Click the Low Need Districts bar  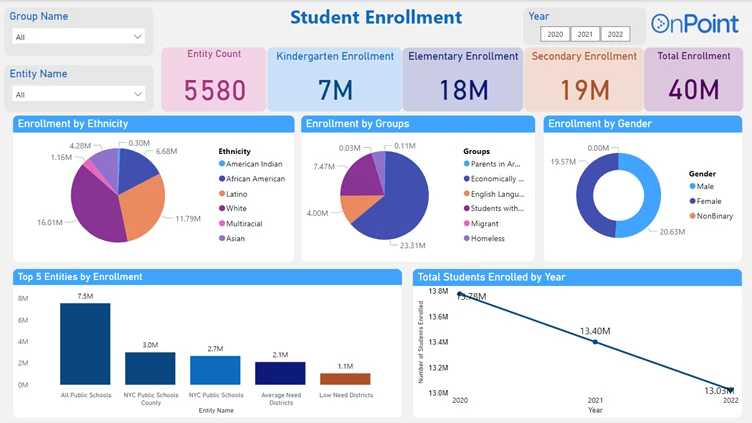point(345,379)
